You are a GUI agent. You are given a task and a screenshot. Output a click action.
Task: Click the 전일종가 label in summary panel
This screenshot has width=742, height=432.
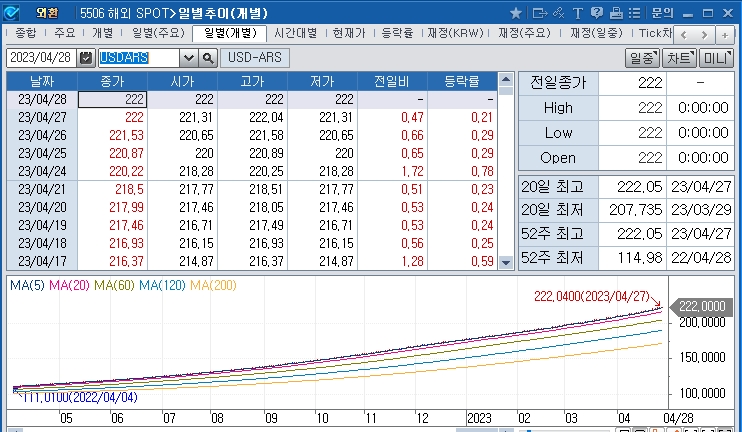tap(558, 83)
